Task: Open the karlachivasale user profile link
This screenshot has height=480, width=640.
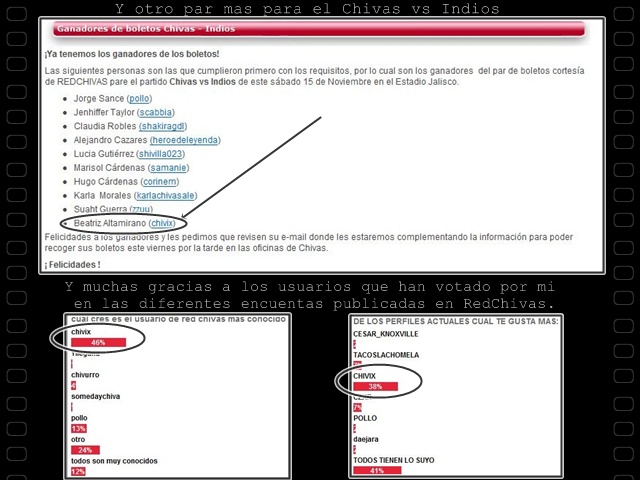Action: point(165,196)
